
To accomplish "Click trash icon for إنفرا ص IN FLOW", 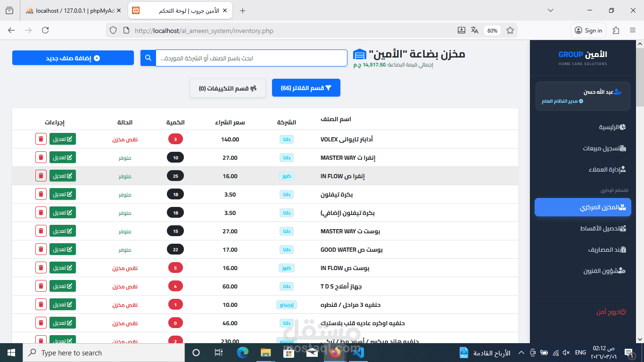I will pyautogui.click(x=41, y=176).
